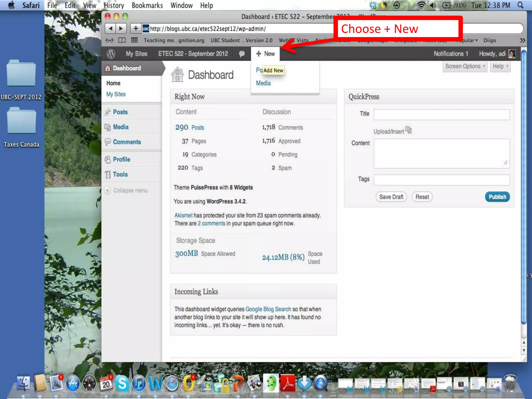Open Posts in the admin sidebar
The width and height of the screenshot is (532, 399).
coord(120,112)
